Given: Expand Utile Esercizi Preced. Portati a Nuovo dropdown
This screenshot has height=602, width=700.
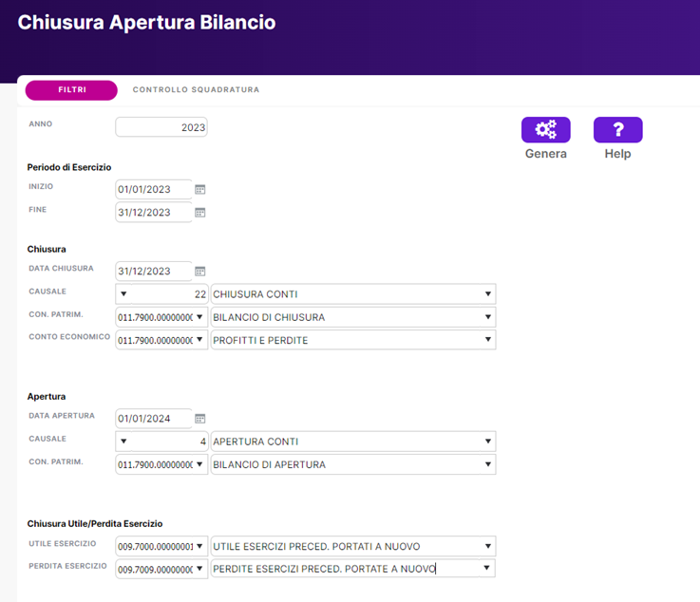Looking at the screenshot, I should tap(488, 546).
